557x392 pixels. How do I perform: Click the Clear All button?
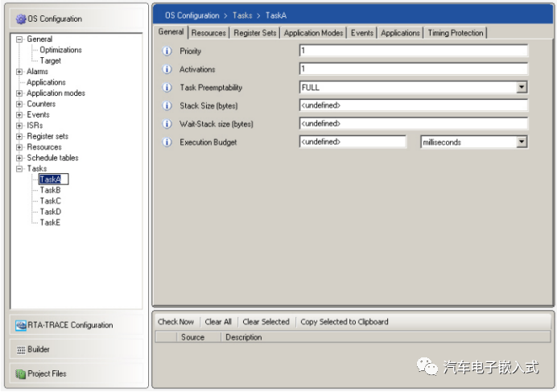(x=218, y=322)
